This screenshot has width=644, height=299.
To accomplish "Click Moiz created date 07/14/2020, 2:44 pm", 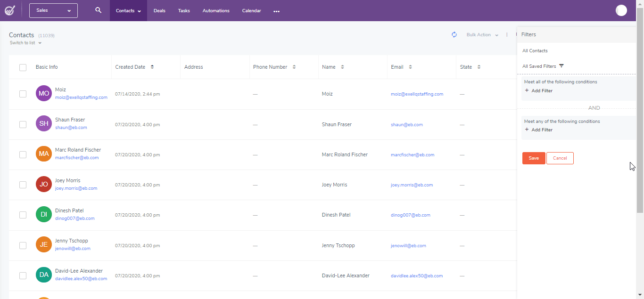I will (x=138, y=94).
